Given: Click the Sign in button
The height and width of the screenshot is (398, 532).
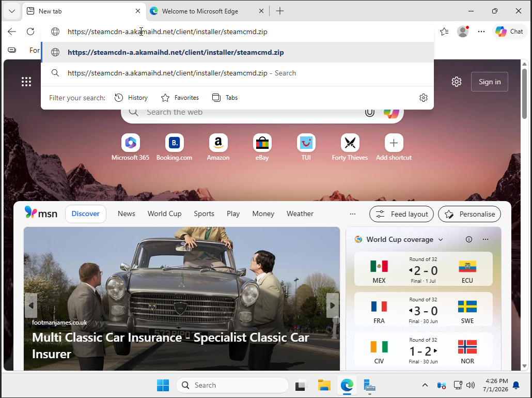Looking at the screenshot, I should [x=490, y=82].
